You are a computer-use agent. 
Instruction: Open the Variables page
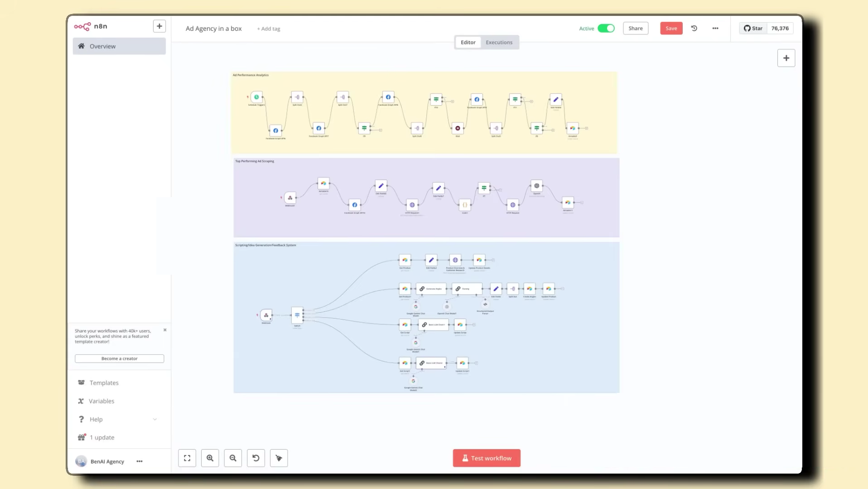tap(101, 401)
